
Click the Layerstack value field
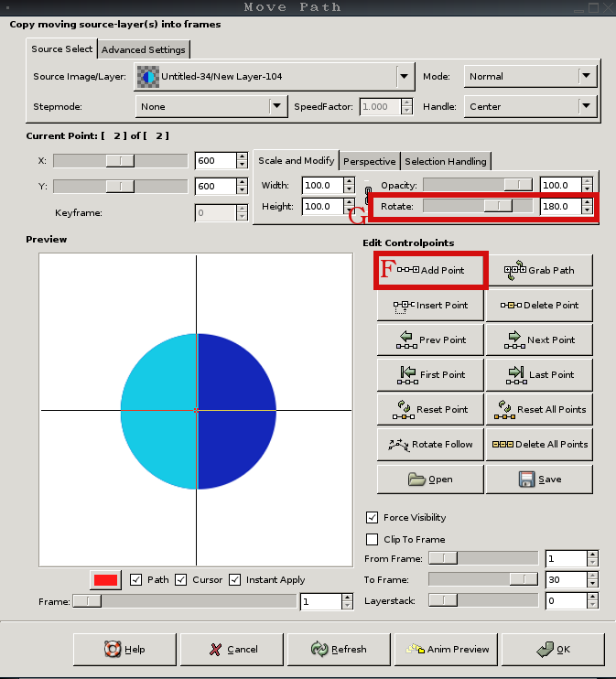567,601
